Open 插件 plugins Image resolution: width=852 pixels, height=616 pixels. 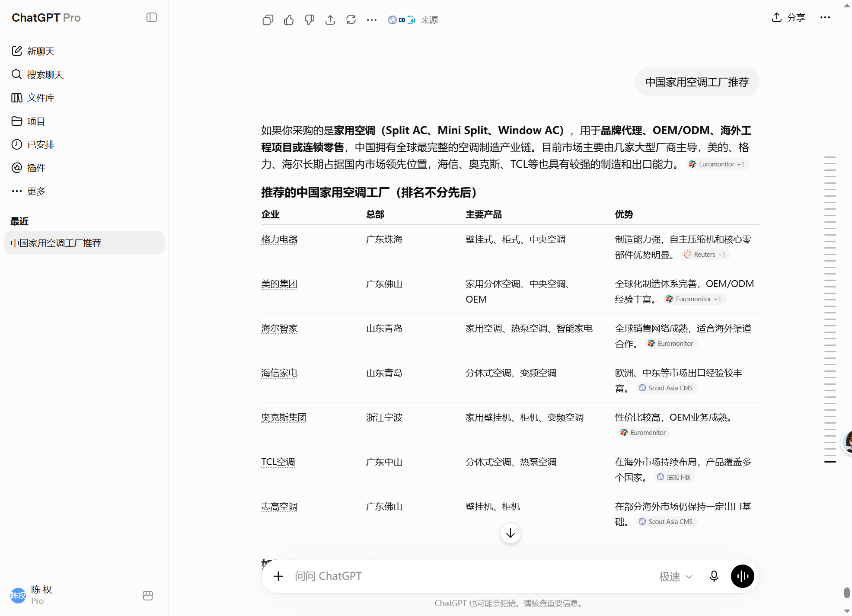tap(29, 168)
